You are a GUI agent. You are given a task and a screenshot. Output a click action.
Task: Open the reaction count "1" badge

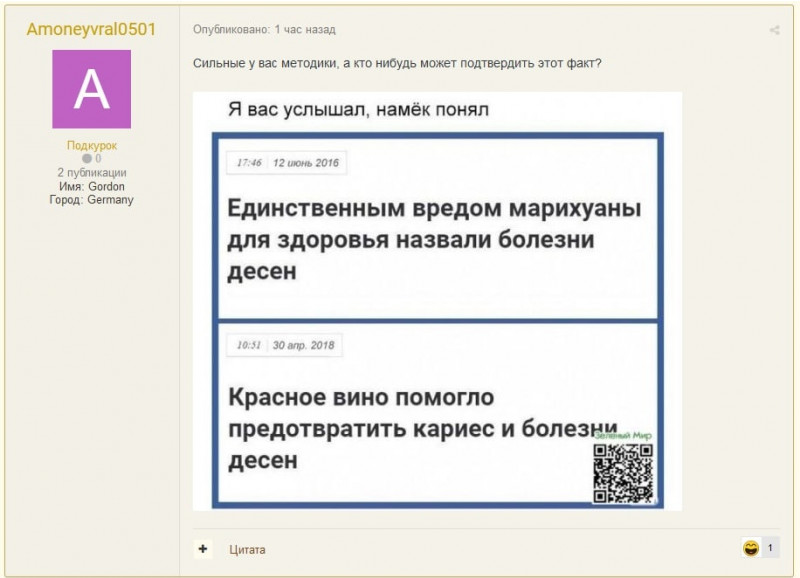[x=770, y=548]
